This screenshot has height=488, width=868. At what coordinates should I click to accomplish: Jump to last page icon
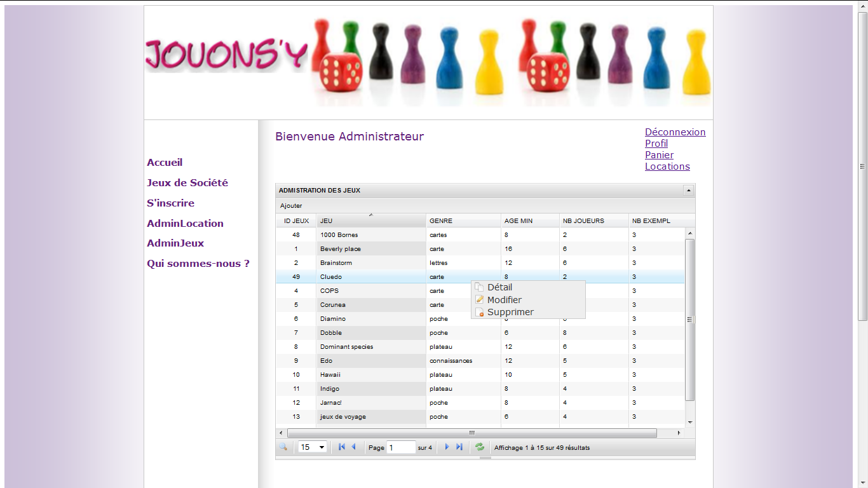coord(459,447)
